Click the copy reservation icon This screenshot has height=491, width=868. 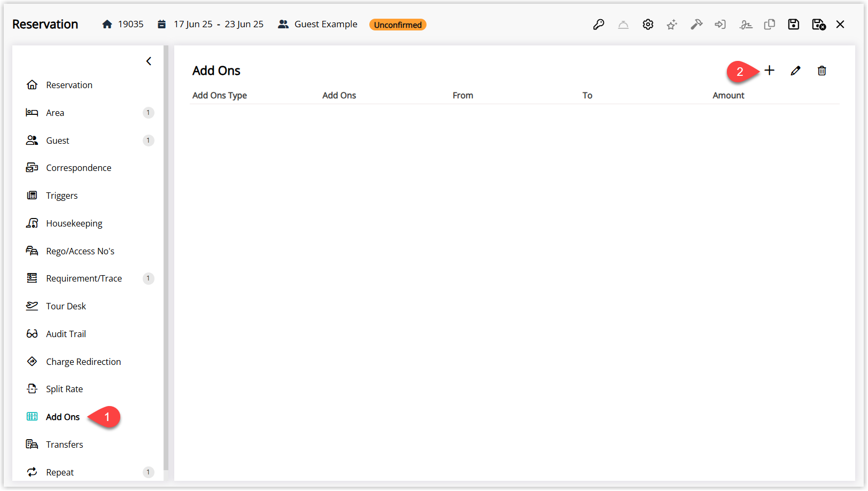click(x=770, y=25)
